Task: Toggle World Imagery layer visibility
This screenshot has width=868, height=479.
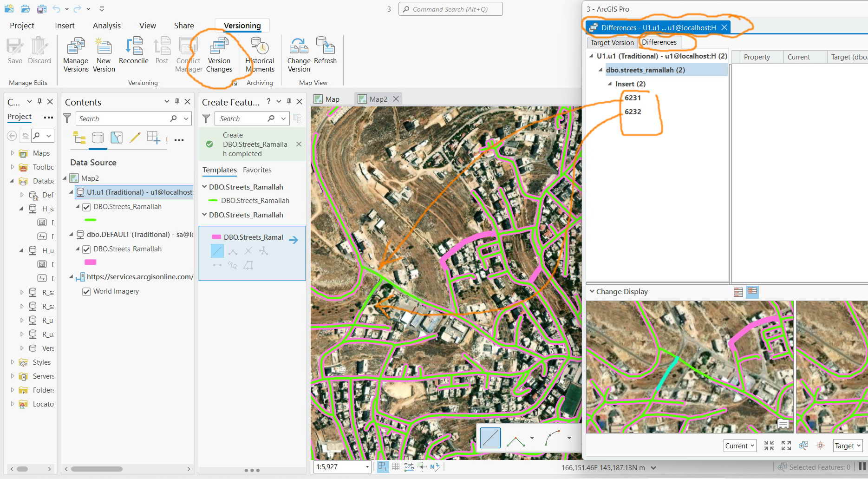Action: click(86, 292)
